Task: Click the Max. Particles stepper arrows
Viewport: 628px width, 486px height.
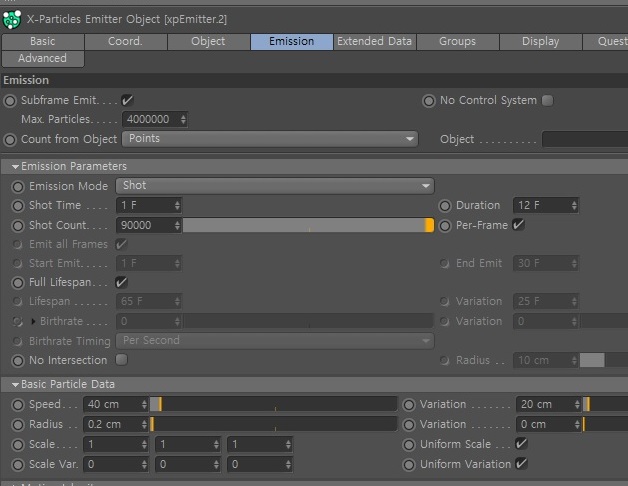Action: click(x=183, y=119)
